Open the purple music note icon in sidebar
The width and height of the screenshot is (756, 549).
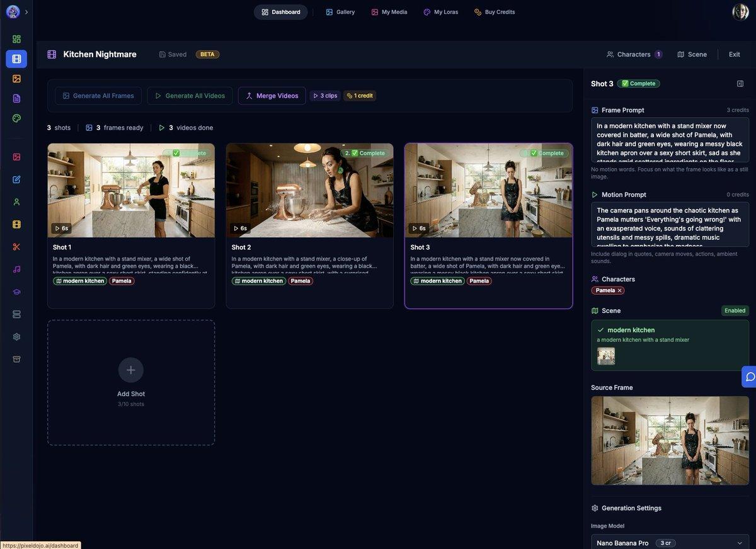point(16,269)
